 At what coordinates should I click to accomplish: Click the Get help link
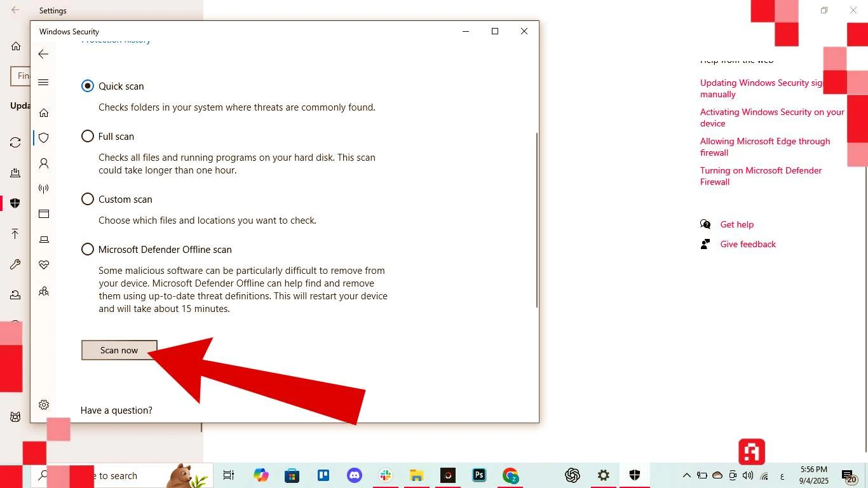tap(737, 224)
